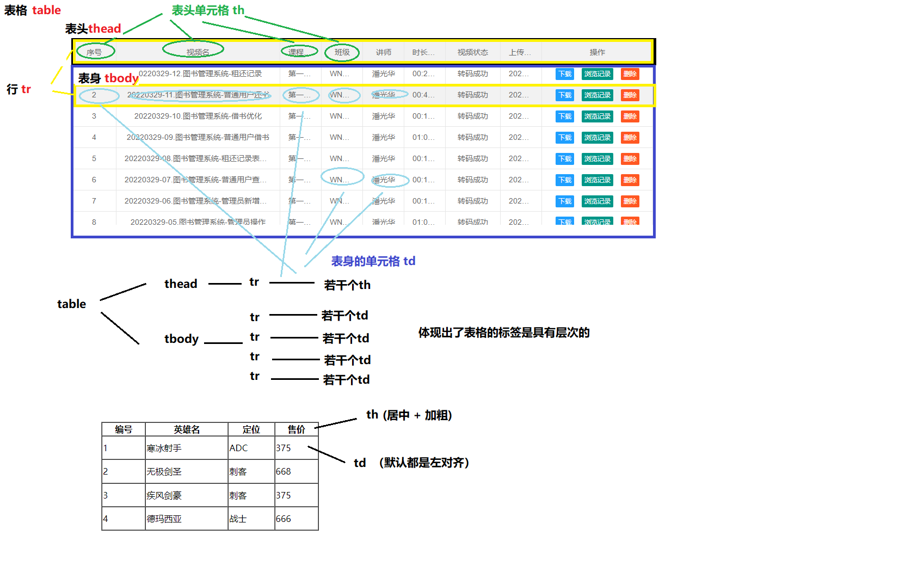This screenshot has height=566, width=924.
Task: Delete the 20220329-10 借书优化 row
Action: click(x=630, y=116)
